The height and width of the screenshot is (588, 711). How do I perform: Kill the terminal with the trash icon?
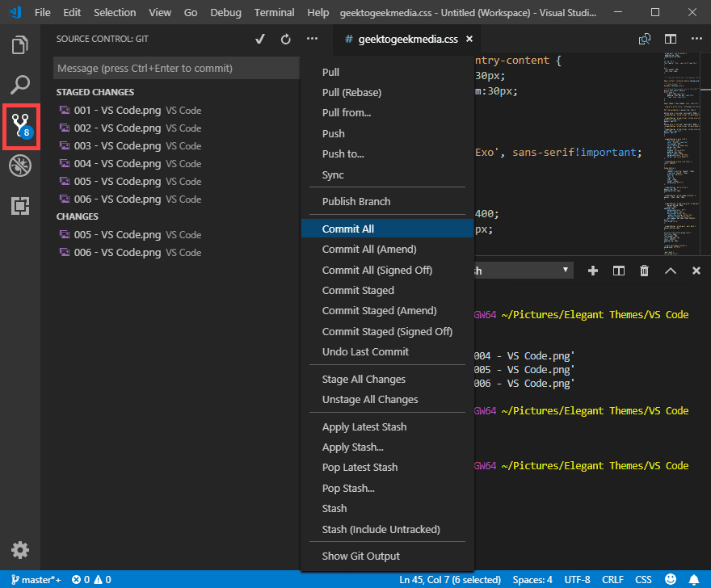tap(644, 271)
